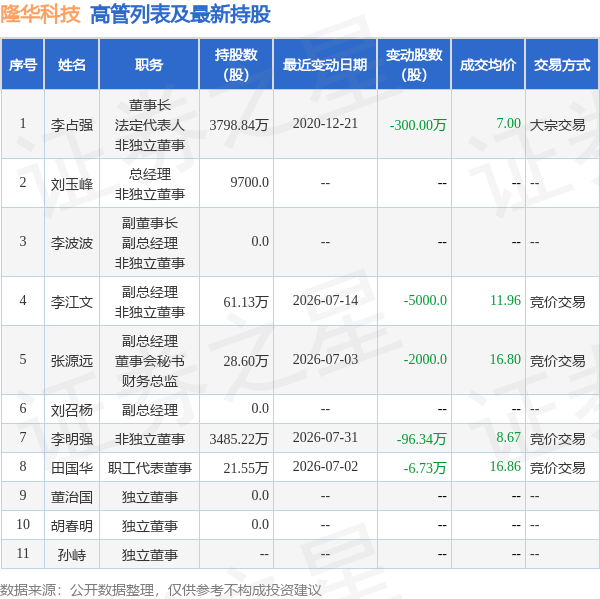Click 竞价交易 in 张源远 row
The height and width of the screenshot is (599, 600).
click(558, 361)
